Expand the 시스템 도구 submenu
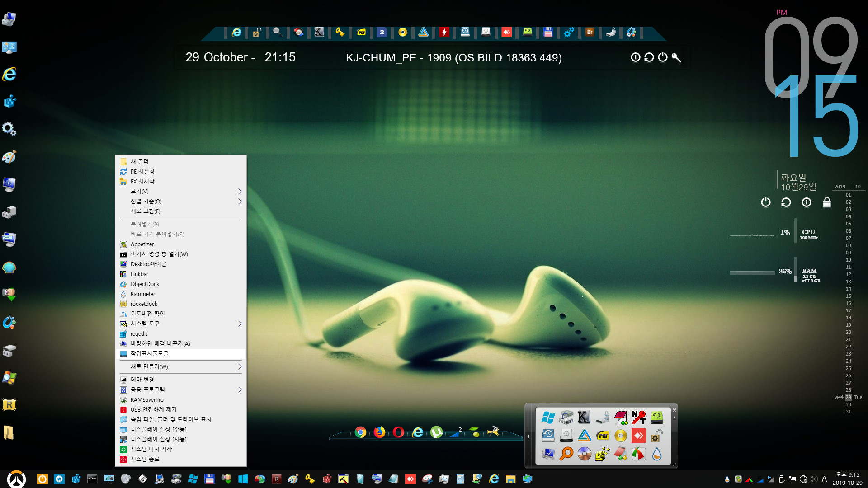The height and width of the screenshot is (488, 868). click(x=181, y=324)
